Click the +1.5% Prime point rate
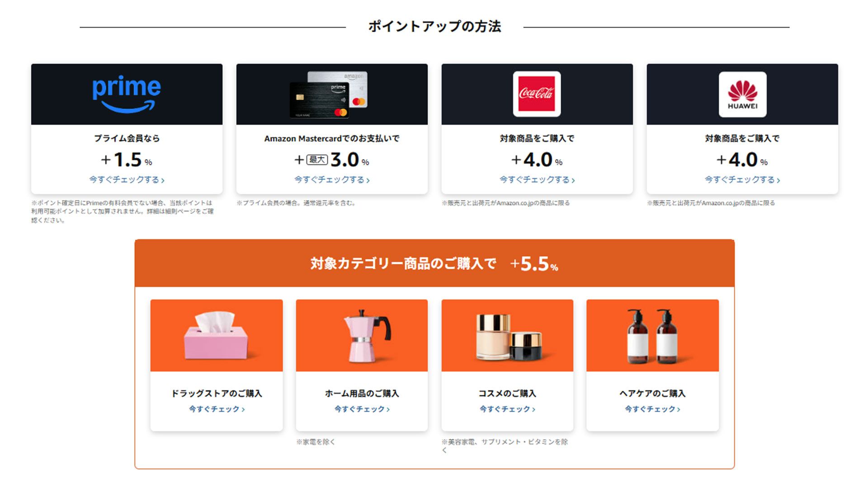This screenshot has width=868, height=488. [127, 160]
